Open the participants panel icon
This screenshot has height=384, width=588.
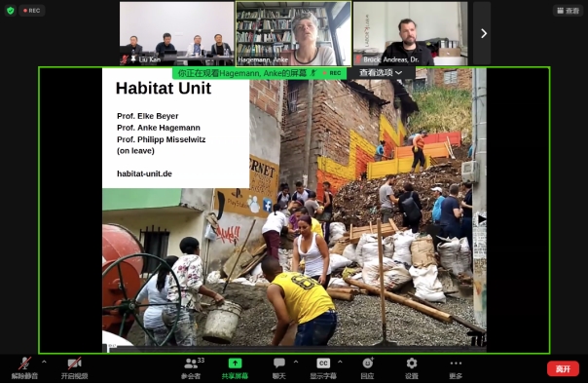tap(191, 363)
